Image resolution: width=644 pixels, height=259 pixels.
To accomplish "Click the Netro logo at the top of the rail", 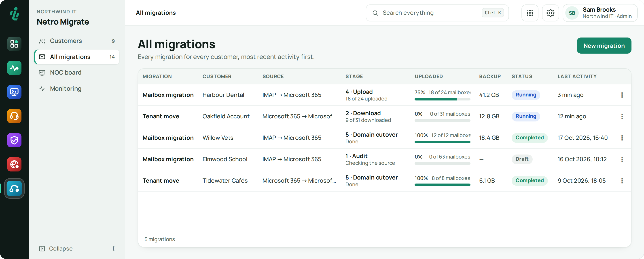I will click(14, 13).
